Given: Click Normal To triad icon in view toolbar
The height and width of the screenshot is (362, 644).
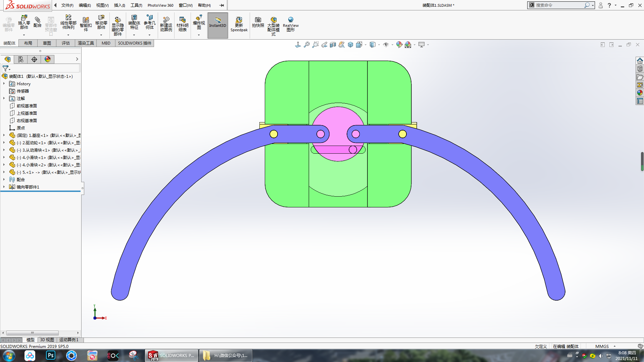Looking at the screenshot, I should coord(298,45).
